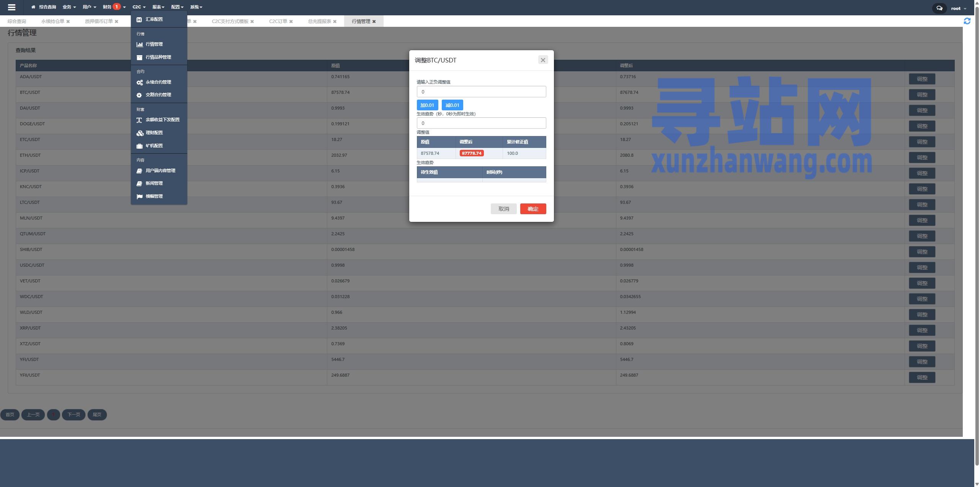Go to 首页 first page
980x487 pixels.
10,415
